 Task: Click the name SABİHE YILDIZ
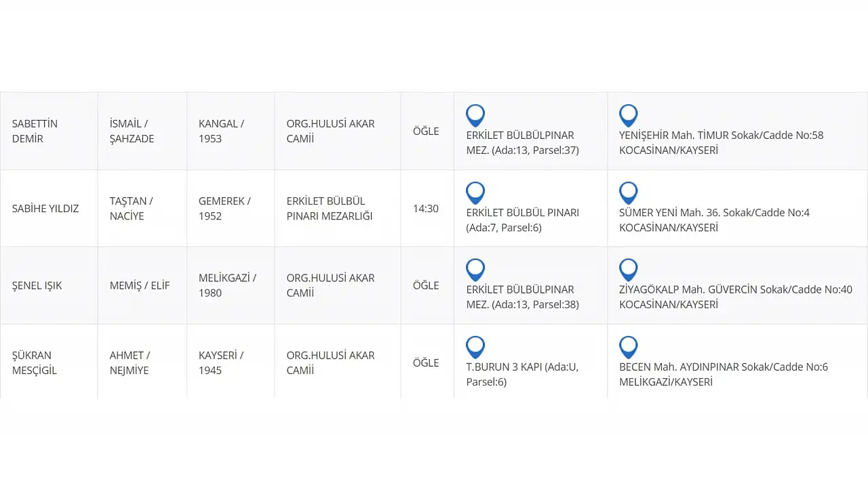point(45,208)
